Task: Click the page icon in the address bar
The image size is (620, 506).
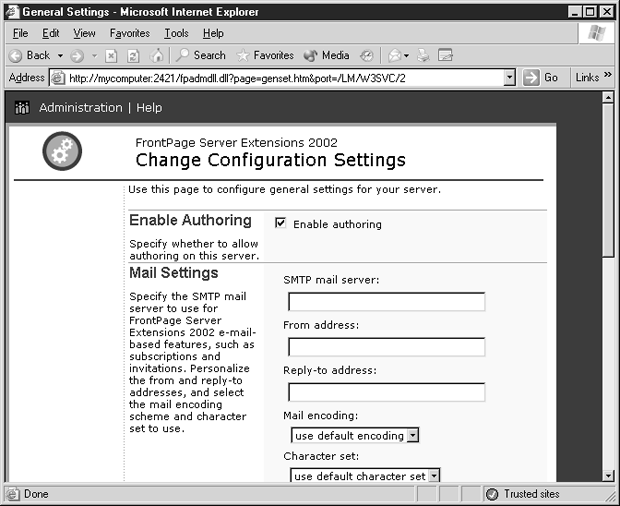Action: (x=58, y=77)
